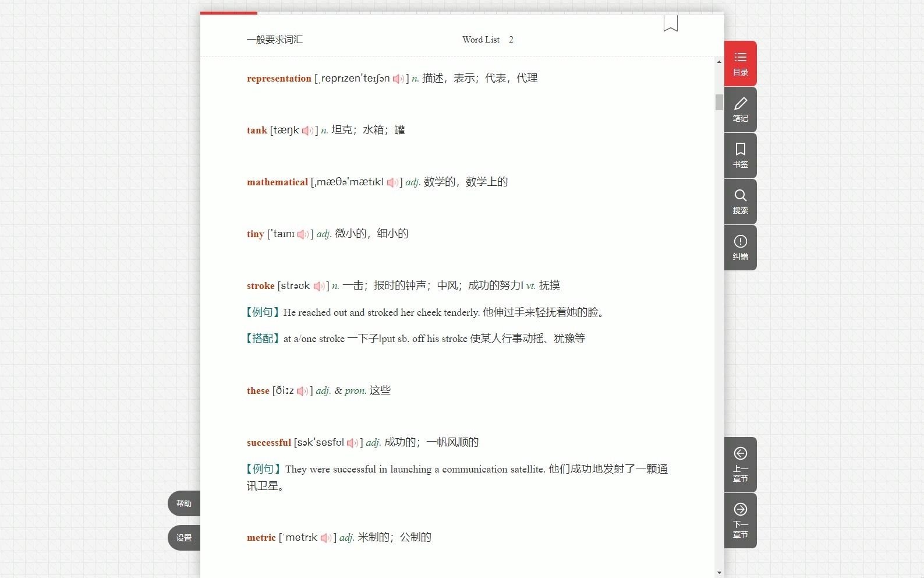Click the red reading progress bar
Image resolution: width=924 pixels, height=578 pixels.
pos(229,13)
